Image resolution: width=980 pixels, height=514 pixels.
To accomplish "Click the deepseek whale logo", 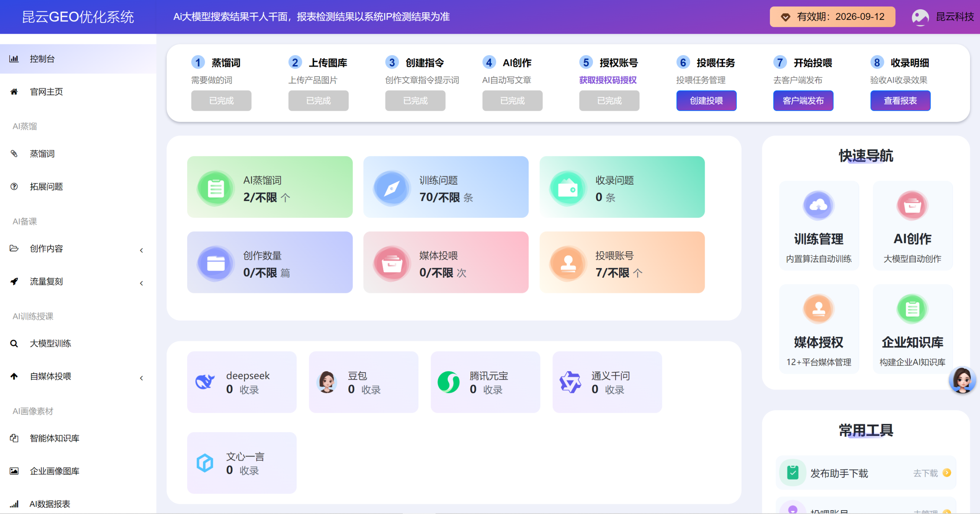I will (x=205, y=381).
